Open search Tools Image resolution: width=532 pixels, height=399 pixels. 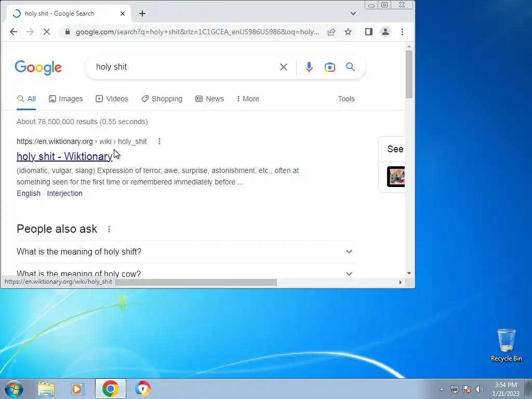pos(346,99)
